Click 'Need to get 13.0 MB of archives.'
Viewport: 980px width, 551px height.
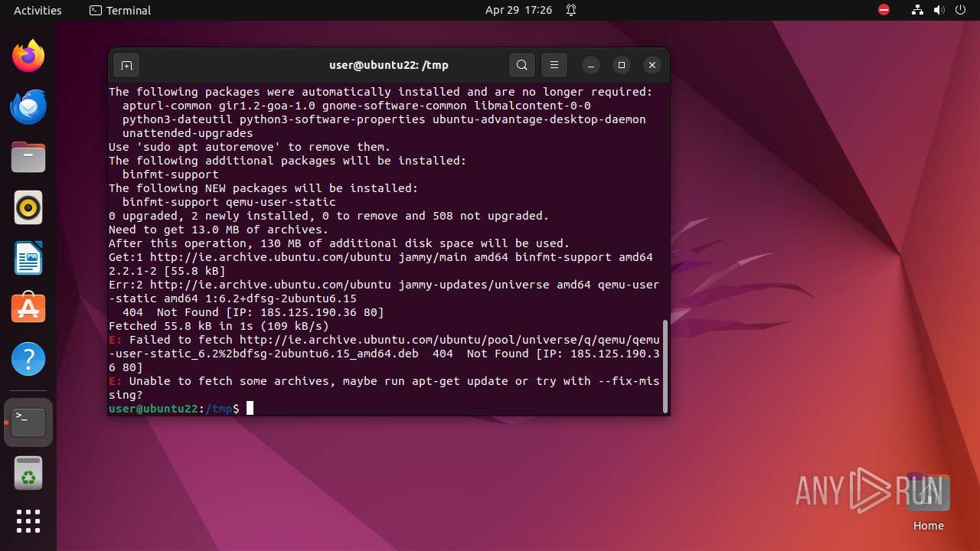(x=219, y=230)
